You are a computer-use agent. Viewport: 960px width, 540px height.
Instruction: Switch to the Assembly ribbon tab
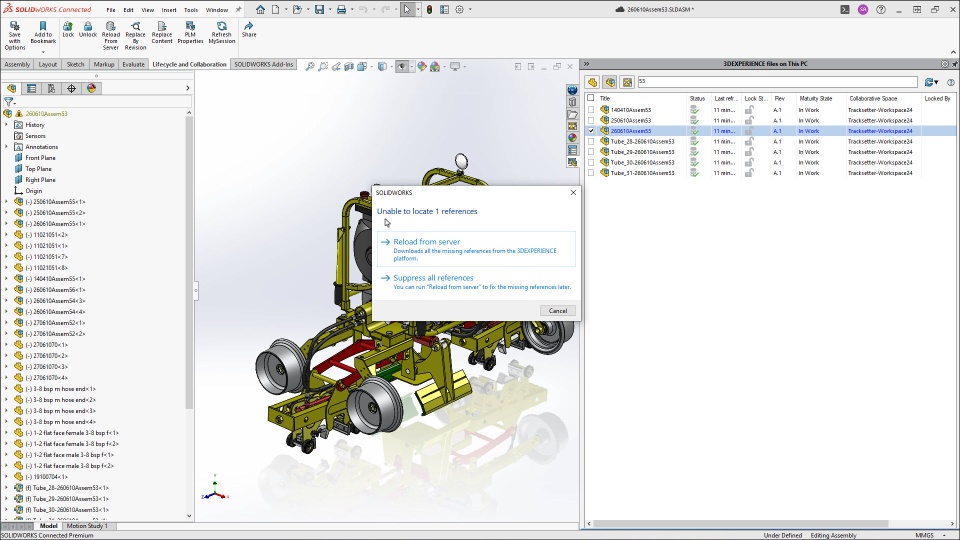(17, 64)
